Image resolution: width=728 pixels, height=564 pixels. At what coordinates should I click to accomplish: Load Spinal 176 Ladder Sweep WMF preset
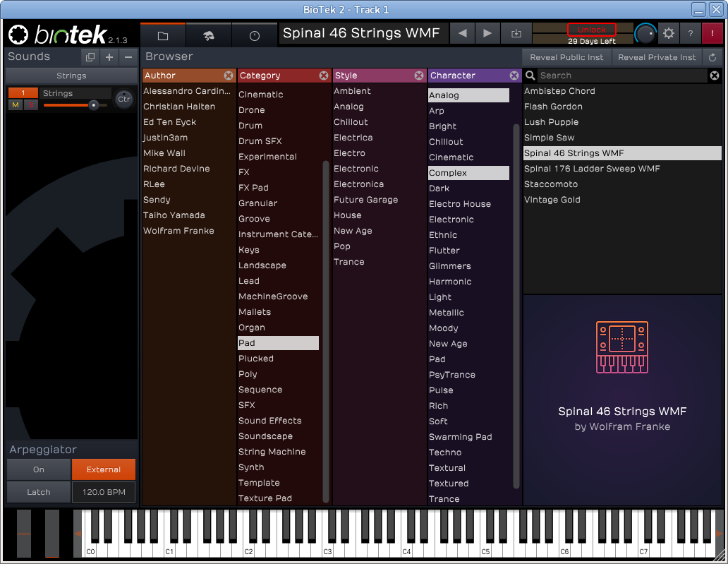(x=622, y=169)
